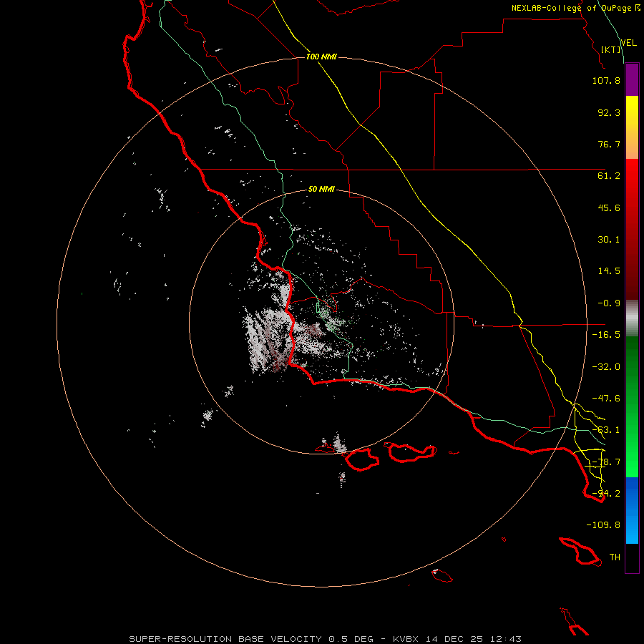The image size is (644, 644).
Task: Pick the gray near-zero segment of color bar
Action: [x=632, y=318]
